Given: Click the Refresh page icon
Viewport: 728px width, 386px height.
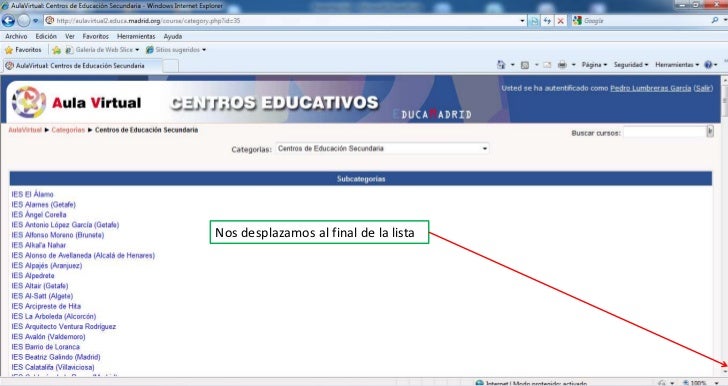Looking at the screenshot, I should (x=547, y=21).
